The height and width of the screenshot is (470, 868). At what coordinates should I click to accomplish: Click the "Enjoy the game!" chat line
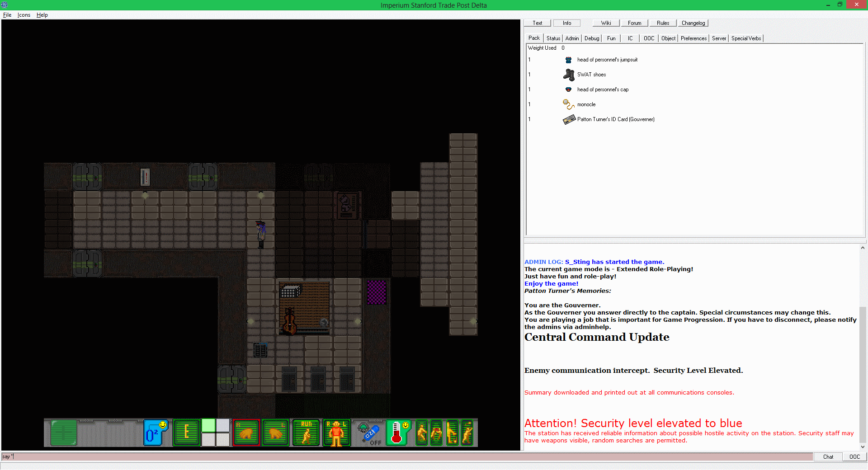(x=551, y=284)
